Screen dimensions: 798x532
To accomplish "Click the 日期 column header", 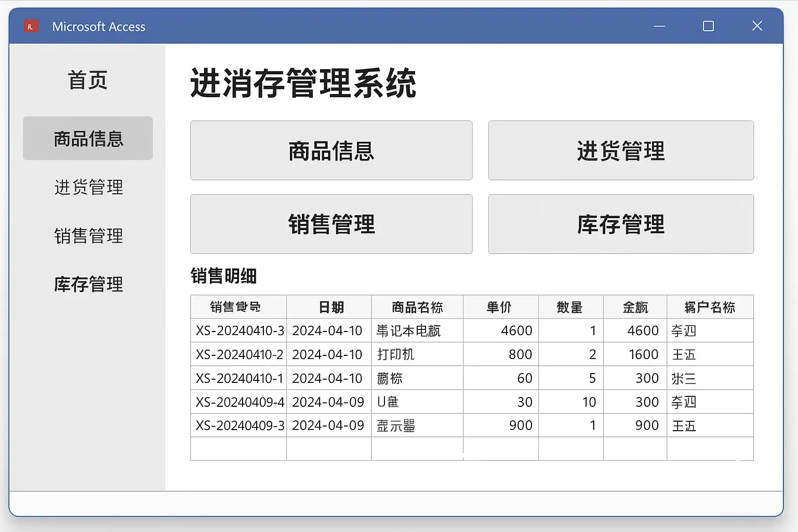I will pyautogui.click(x=329, y=307).
